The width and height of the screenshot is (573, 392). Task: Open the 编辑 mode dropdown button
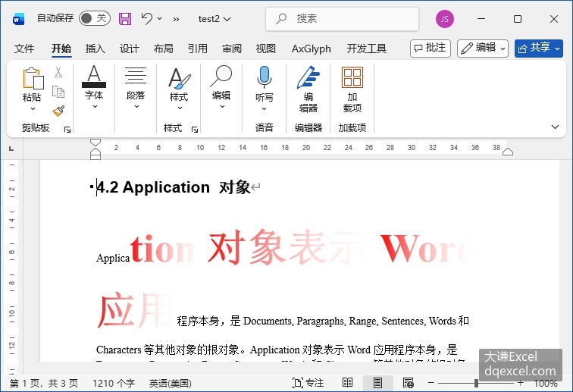(482, 49)
